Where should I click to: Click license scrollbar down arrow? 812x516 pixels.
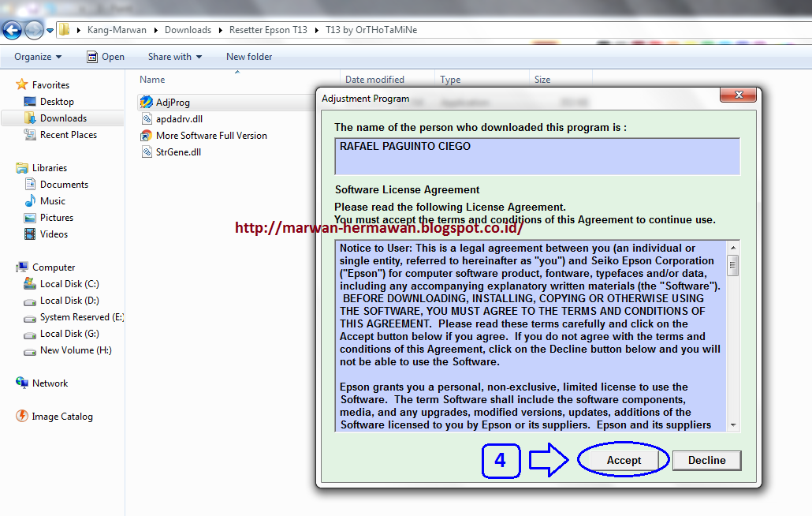pos(732,424)
